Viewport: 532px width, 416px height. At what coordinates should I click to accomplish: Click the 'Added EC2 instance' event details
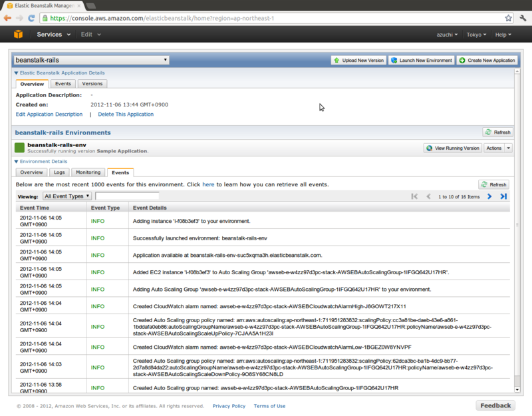pos(291,272)
